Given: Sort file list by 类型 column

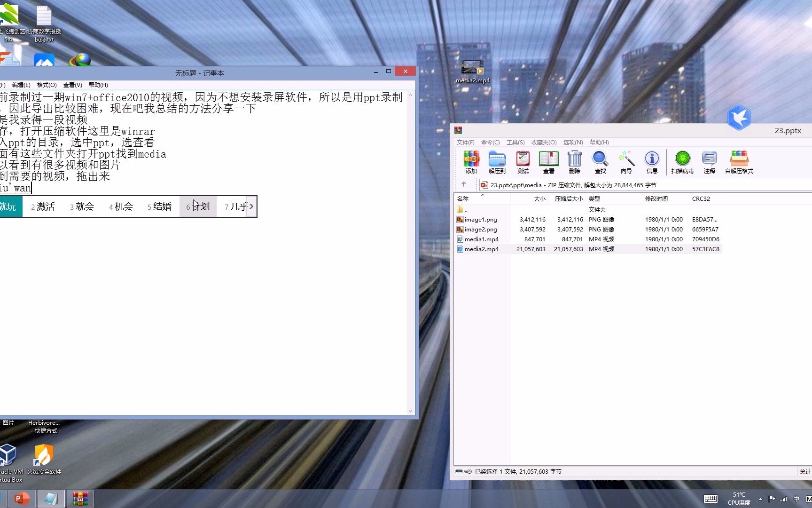Looking at the screenshot, I should [614, 199].
